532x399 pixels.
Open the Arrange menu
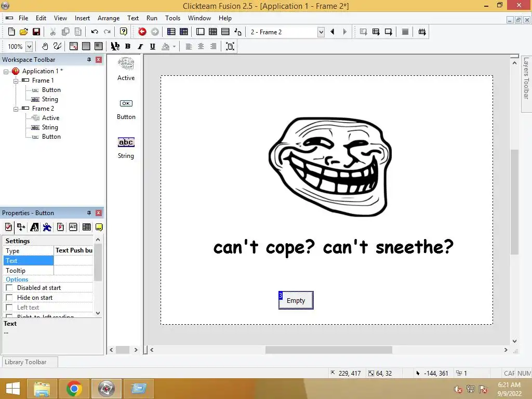point(109,18)
